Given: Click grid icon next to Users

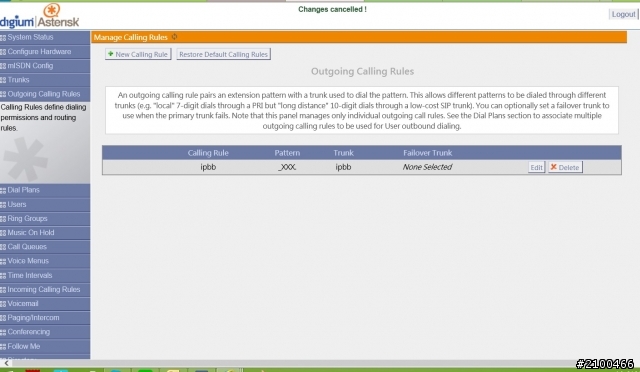Looking at the screenshot, I should coord(3,205).
